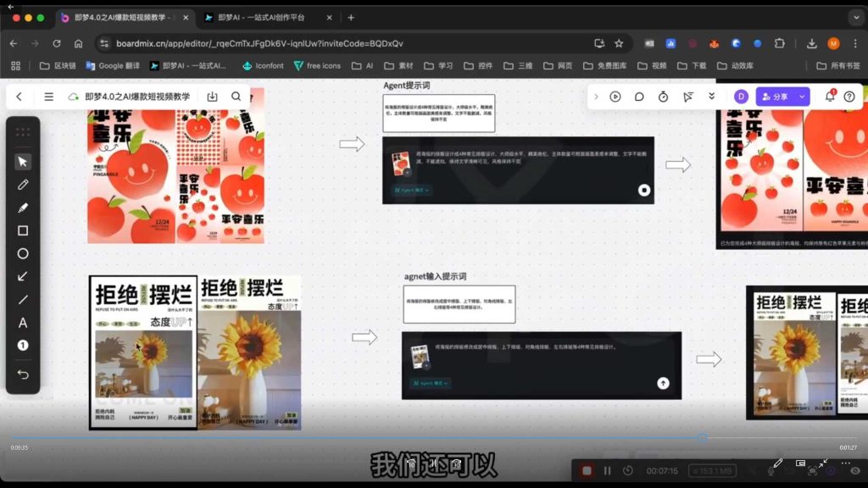Open the comments panel icon

click(x=638, y=97)
